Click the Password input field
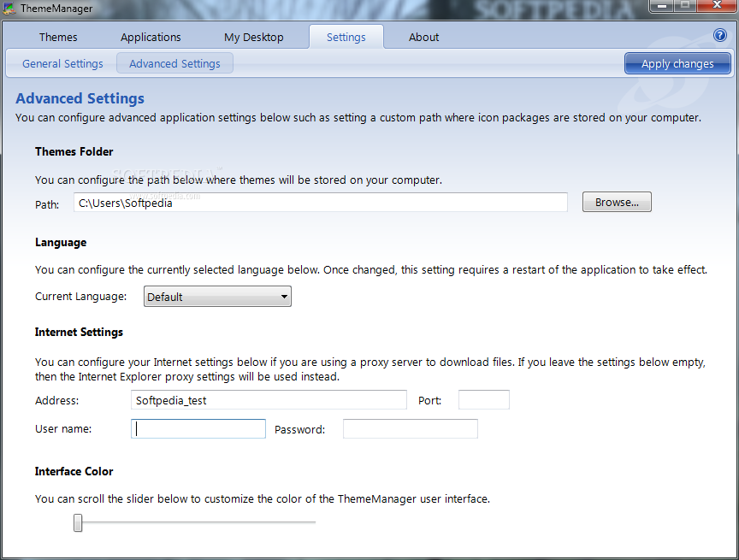Viewport: 739px width, 560px height. [x=410, y=428]
